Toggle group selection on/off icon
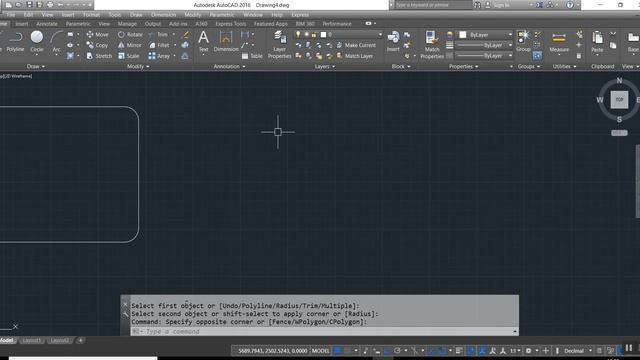640x360 pixels. (538, 56)
